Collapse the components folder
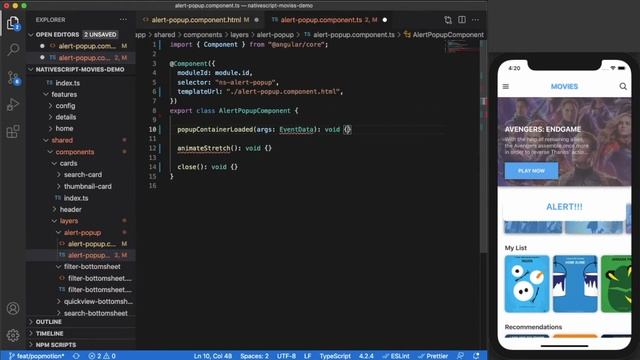Screen dimensions: 640x360 coord(75,152)
